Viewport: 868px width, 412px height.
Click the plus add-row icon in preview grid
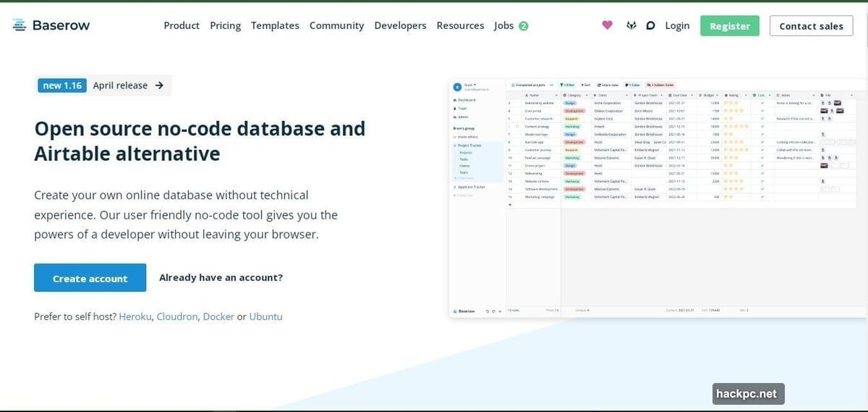tap(510, 205)
